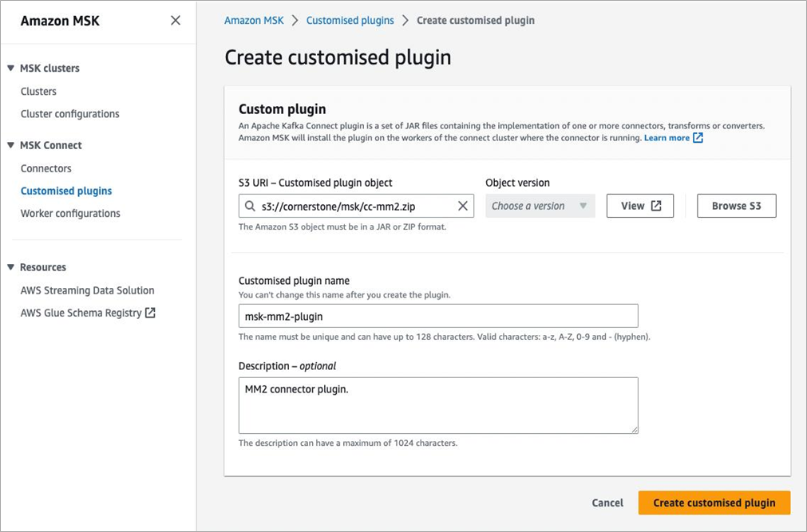The image size is (807, 532).
Task: Open Clusters in the sidebar
Action: pyautogui.click(x=38, y=92)
